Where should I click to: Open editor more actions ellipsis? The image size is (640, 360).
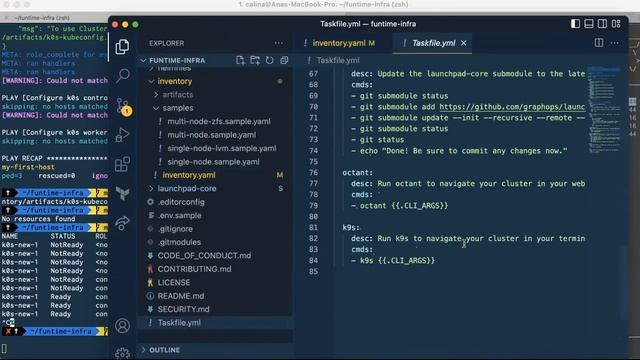click(615, 43)
